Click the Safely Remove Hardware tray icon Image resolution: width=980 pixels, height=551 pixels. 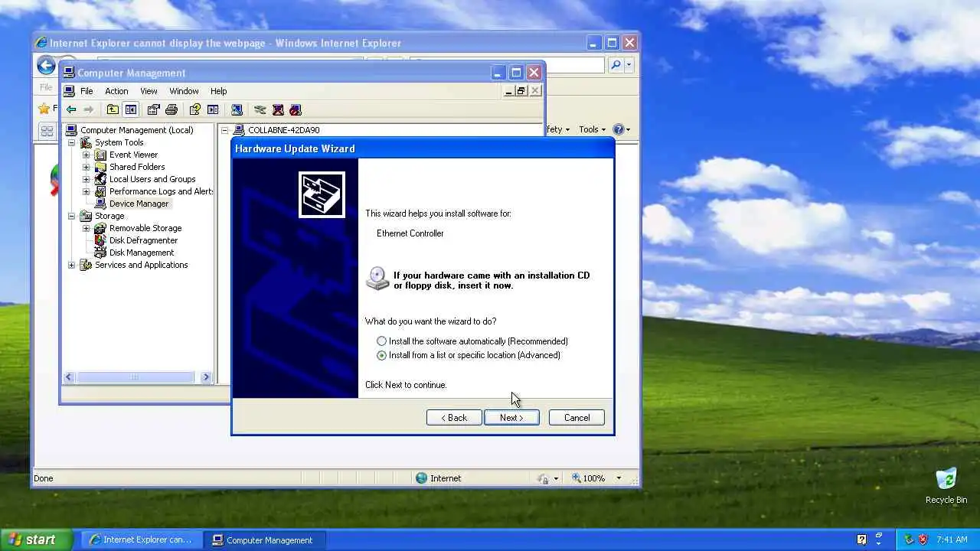coord(909,540)
